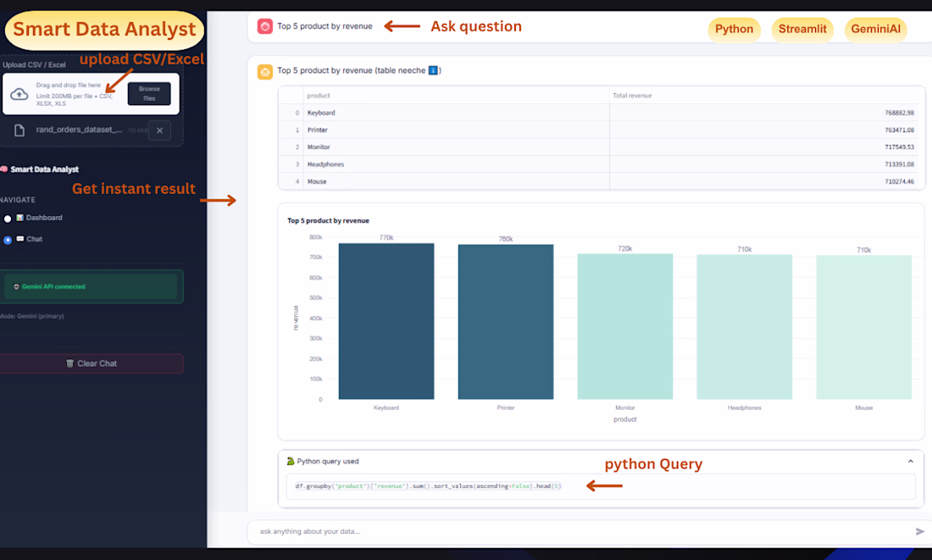This screenshot has height=560, width=932.
Task: Click the brain icon next to Smart Data Analyst
Action: coord(4,169)
